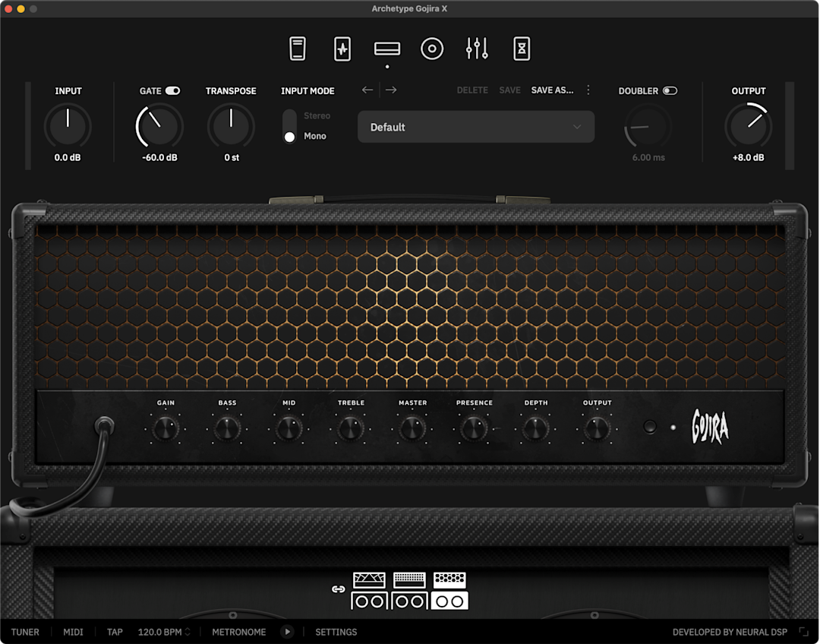Viewport: 820px width, 644px height.
Task: Adjust the OUTPUT knob set to +8.0 dB
Action: [749, 127]
